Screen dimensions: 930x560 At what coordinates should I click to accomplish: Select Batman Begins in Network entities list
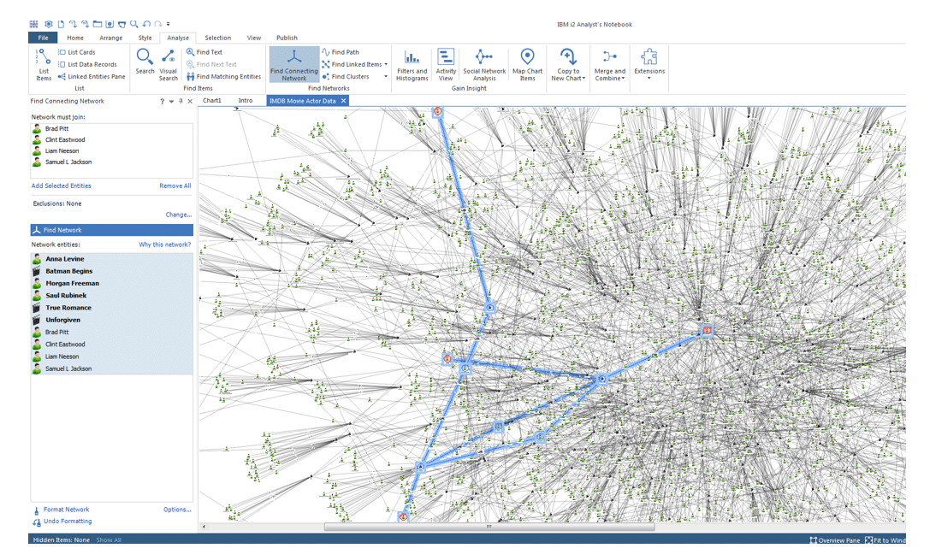click(x=111, y=271)
